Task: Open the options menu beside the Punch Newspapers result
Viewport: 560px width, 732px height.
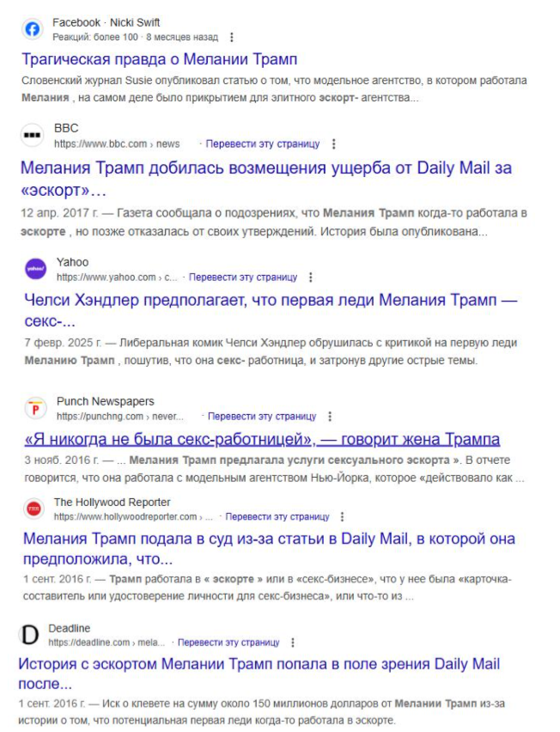Action: [330, 416]
